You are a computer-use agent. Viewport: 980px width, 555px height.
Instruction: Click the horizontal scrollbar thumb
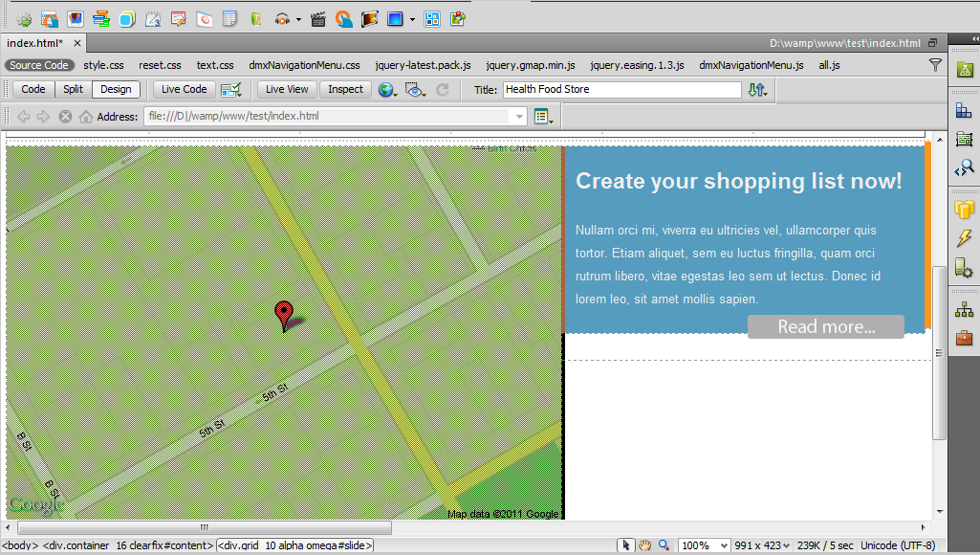click(205, 527)
